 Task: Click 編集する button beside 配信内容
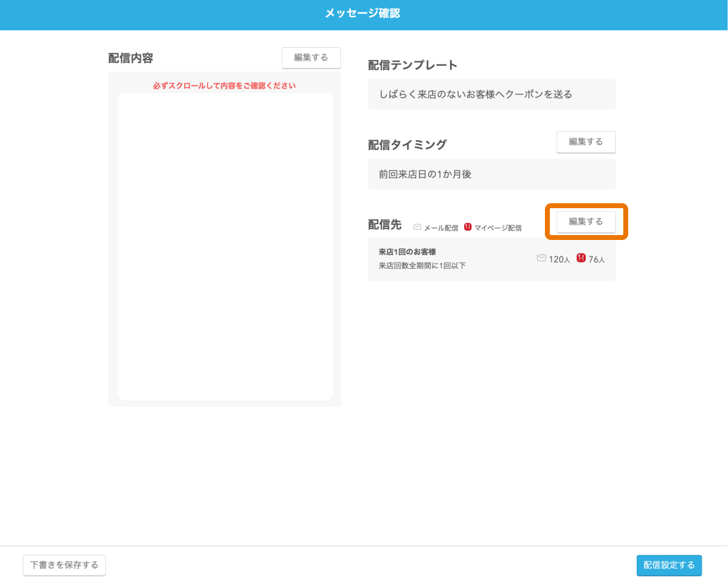[x=311, y=58]
